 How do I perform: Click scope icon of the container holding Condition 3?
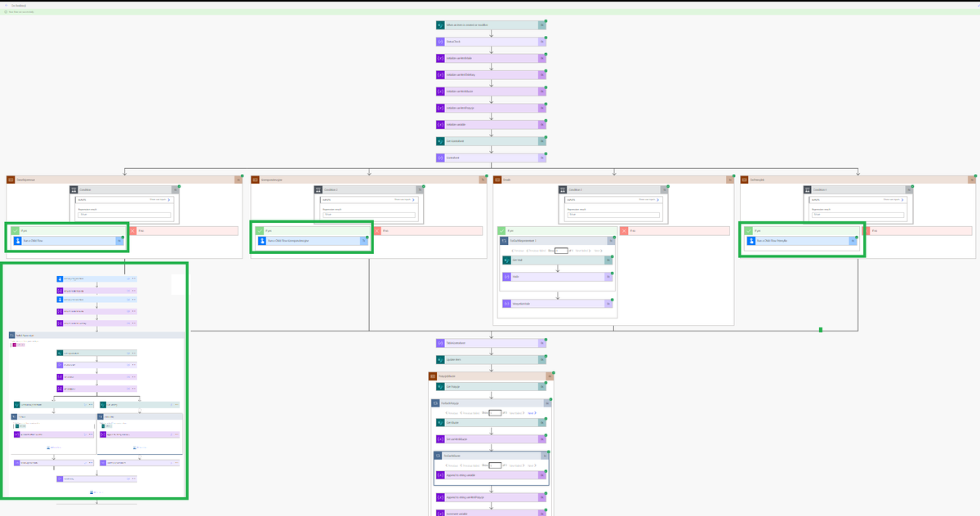point(498,180)
